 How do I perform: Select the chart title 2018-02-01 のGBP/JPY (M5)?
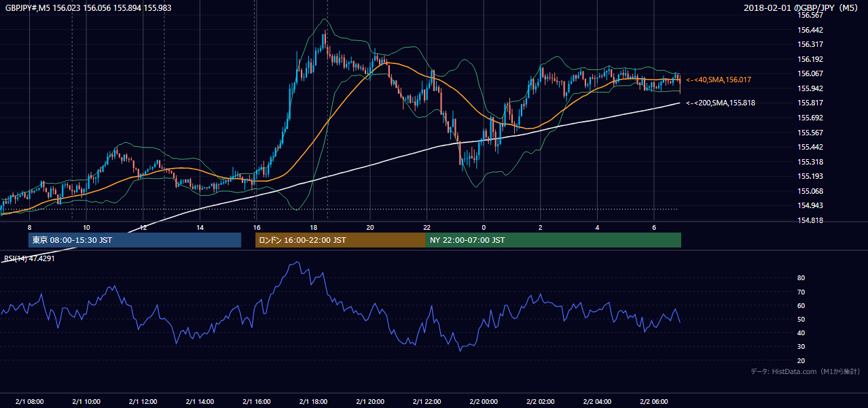tap(801, 7)
